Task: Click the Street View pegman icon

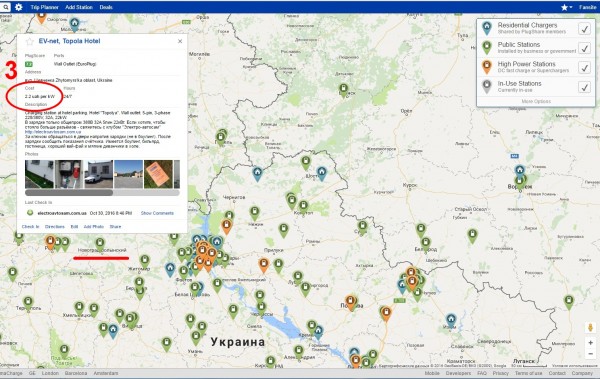Action: [590, 328]
